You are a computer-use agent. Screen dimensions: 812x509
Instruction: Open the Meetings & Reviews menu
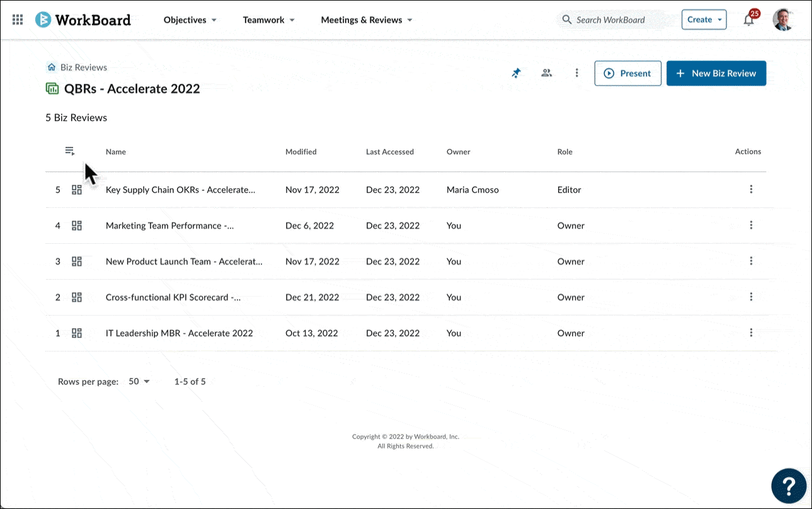coord(367,20)
